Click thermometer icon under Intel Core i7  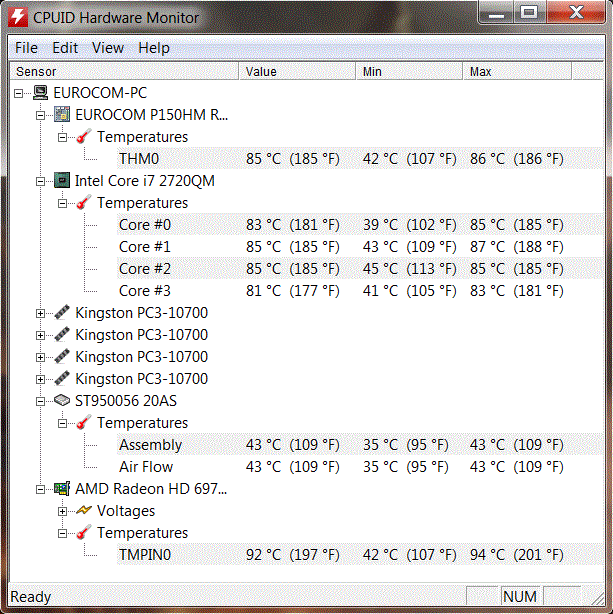[83, 202]
